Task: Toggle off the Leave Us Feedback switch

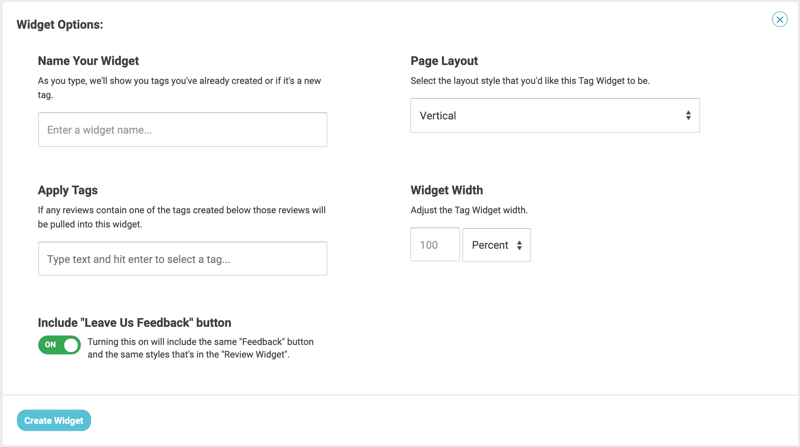Action: (59, 345)
